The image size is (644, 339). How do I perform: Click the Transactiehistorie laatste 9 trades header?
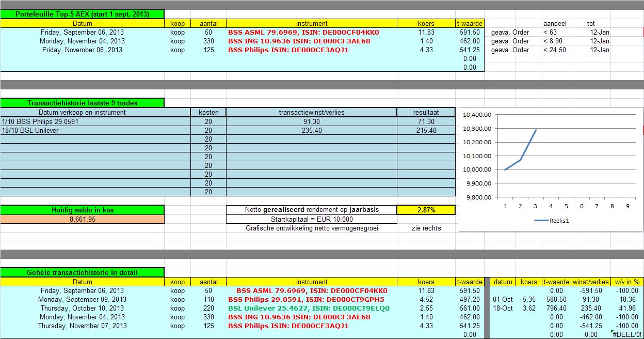point(82,103)
